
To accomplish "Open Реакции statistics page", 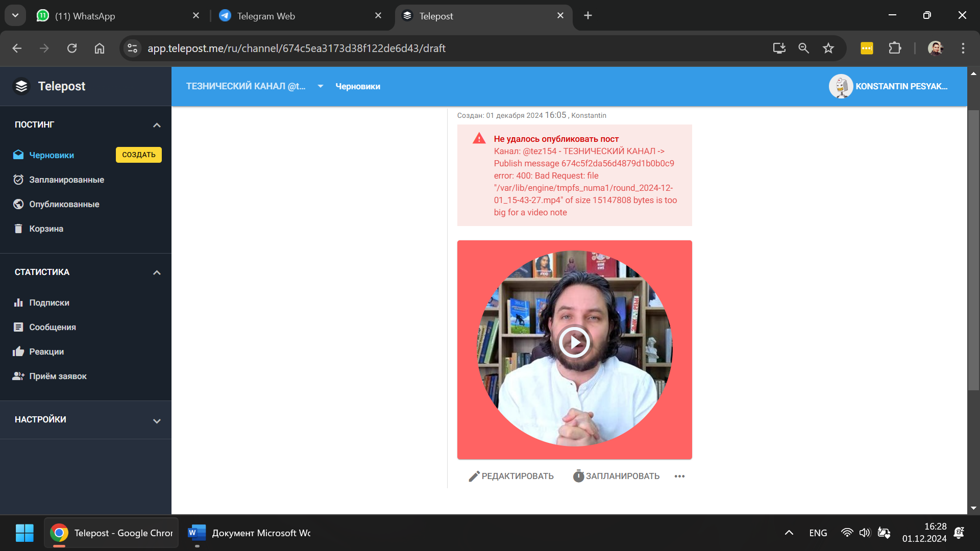I will [x=46, y=352].
